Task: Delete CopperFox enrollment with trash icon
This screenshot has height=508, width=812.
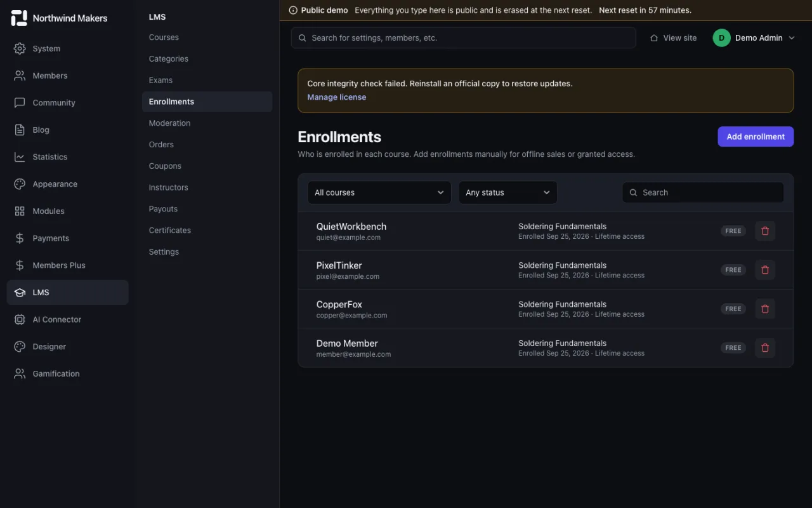Action: (765, 309)
